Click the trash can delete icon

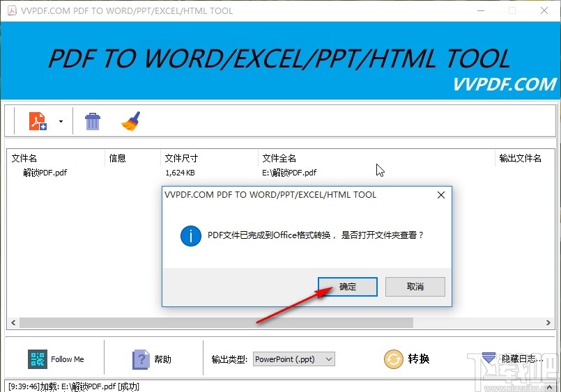click(93, 121)
